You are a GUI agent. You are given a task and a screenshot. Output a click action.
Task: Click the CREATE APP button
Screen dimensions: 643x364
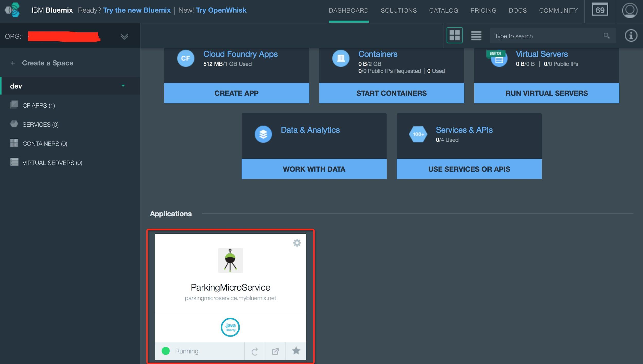236,93
